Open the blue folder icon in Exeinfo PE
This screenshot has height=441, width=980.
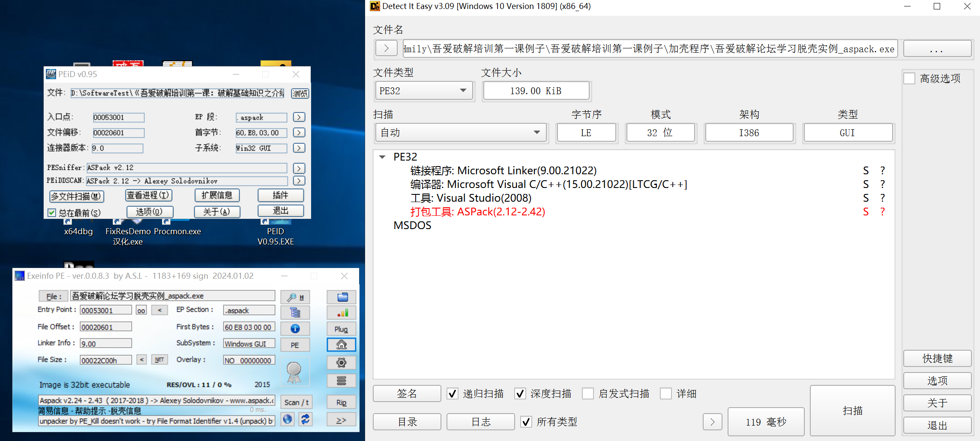tap(342, 297)
